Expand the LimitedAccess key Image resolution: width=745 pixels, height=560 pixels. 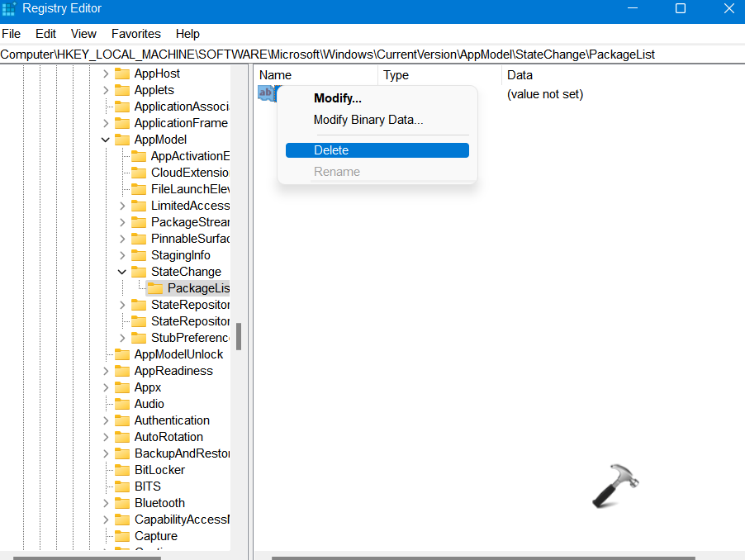122,206
